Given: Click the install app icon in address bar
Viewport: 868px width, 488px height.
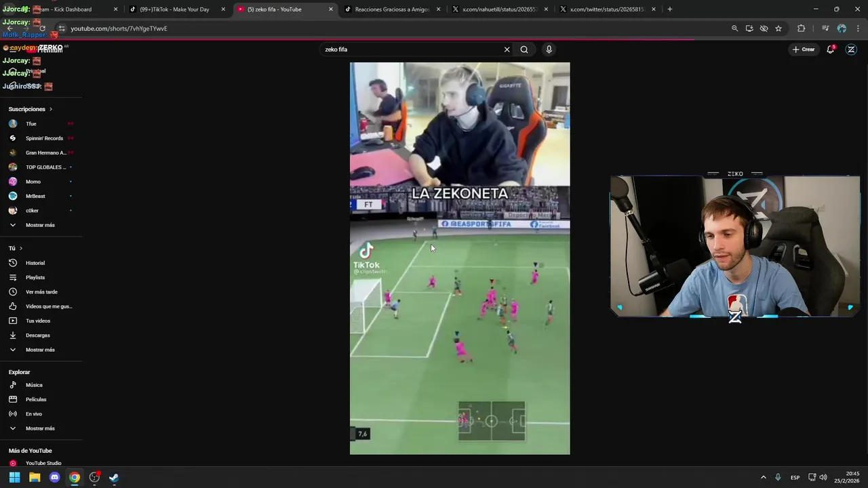Looking at the screenshot, I should pyautogui.click(x=749, y=28).
